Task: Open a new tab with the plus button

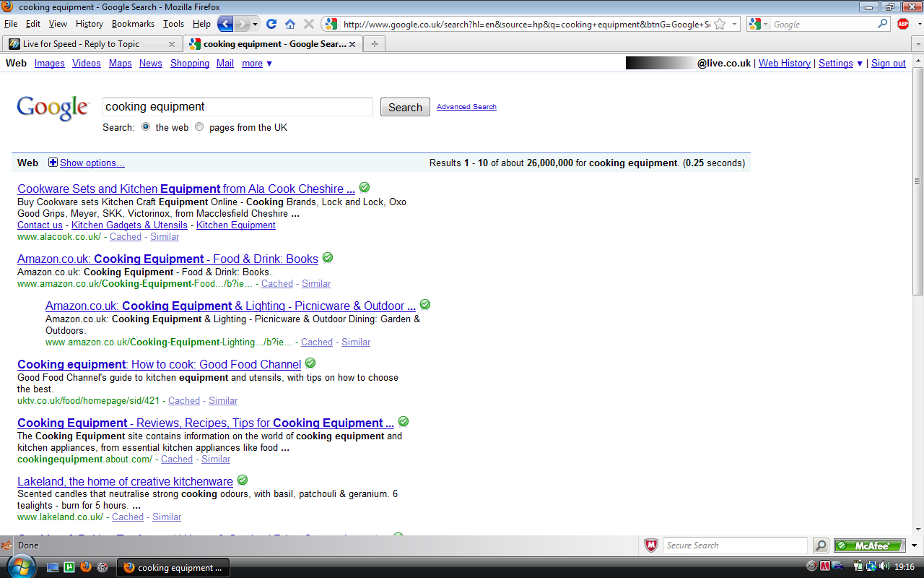Action: coord(374,44)
